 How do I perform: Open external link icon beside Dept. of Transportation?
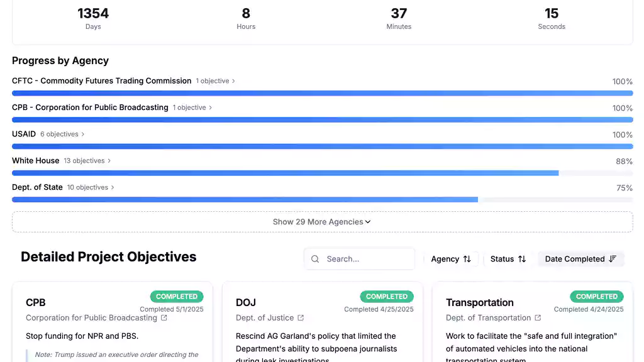(x=538, y=317)
